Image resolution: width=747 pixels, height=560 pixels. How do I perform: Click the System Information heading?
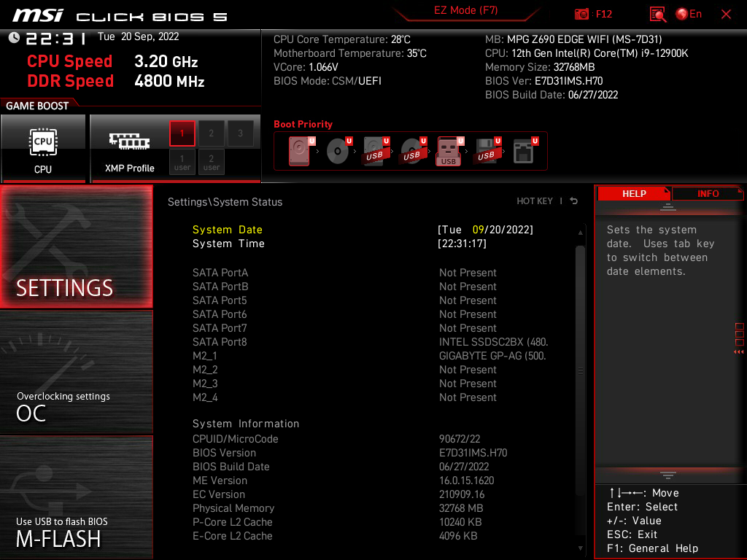click(246, 424)
